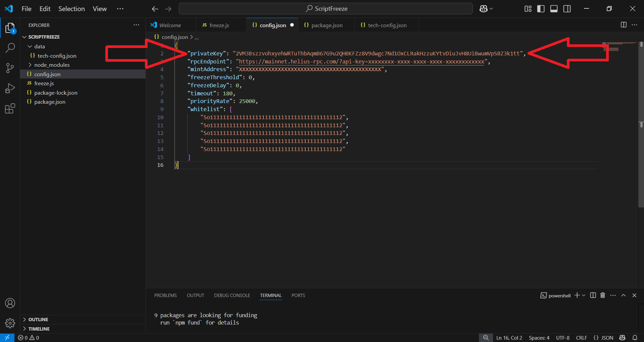
Task: Open terminal launch profile dropdown
Action: 584,295
